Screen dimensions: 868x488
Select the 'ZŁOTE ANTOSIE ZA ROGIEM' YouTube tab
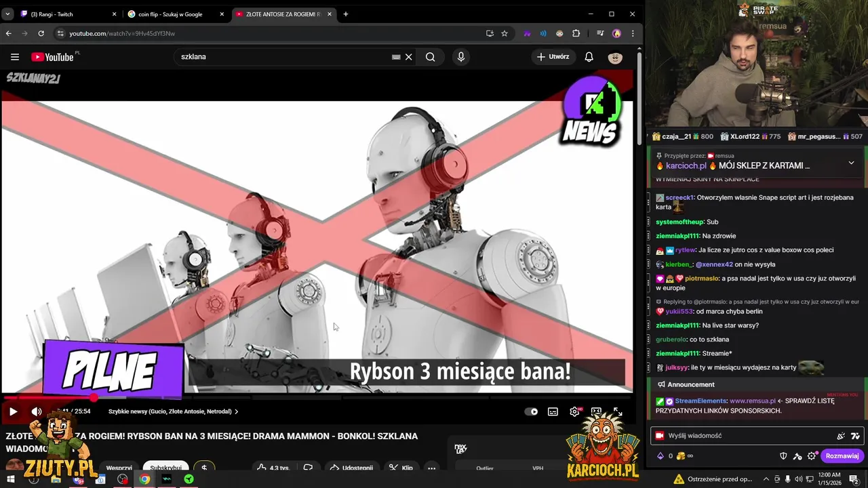283,14
